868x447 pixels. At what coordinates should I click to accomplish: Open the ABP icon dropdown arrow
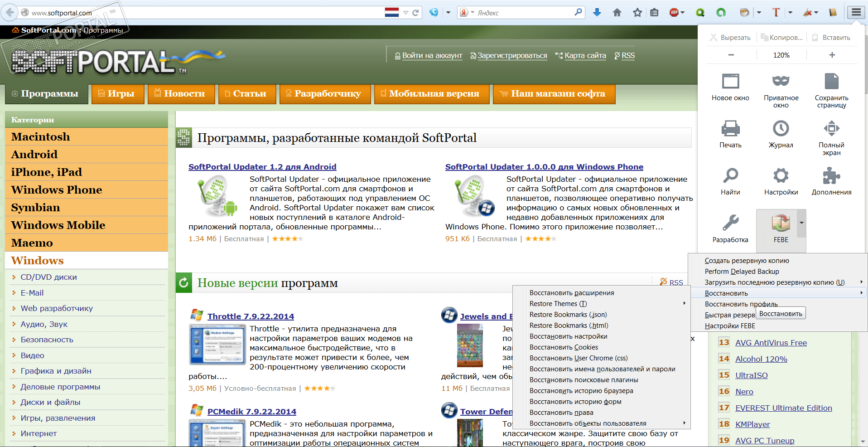pyautogui.click(x=682, y=13)
